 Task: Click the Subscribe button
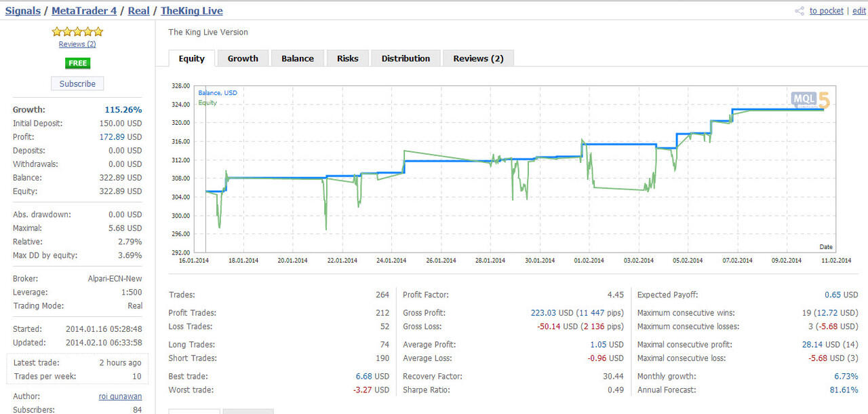[x=77, y=83]
